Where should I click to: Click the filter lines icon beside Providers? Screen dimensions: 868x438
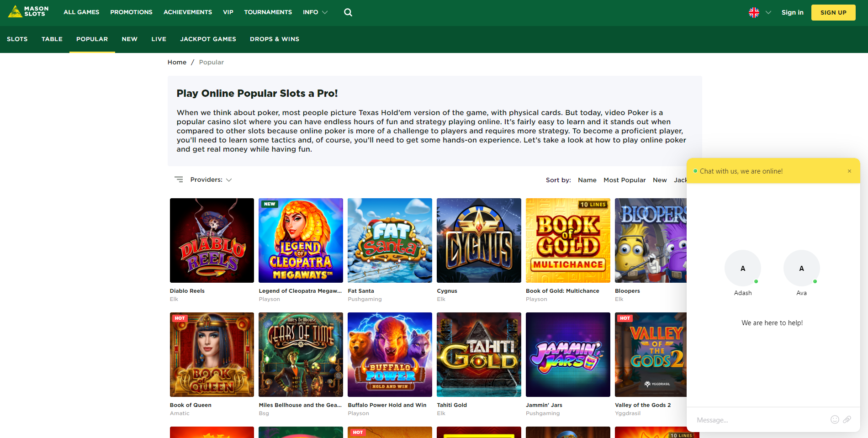(x=179, y=179)
